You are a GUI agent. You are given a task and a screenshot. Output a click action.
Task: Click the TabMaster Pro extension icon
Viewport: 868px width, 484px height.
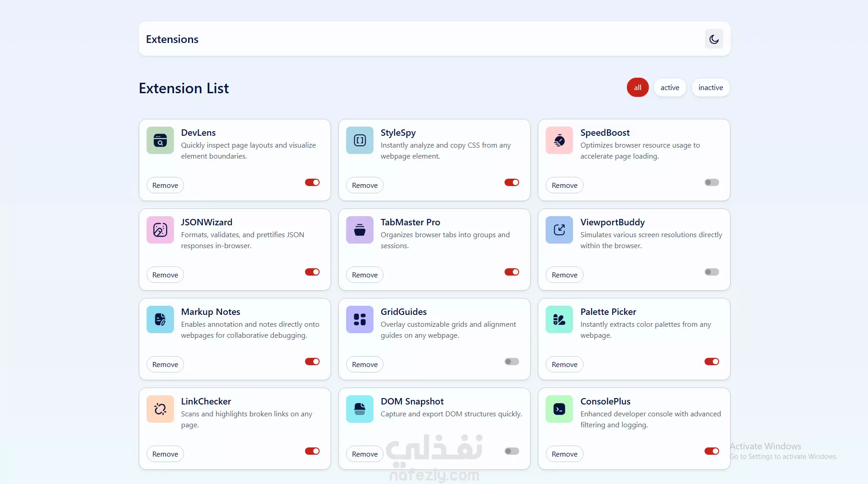click(x=360, y=230)
